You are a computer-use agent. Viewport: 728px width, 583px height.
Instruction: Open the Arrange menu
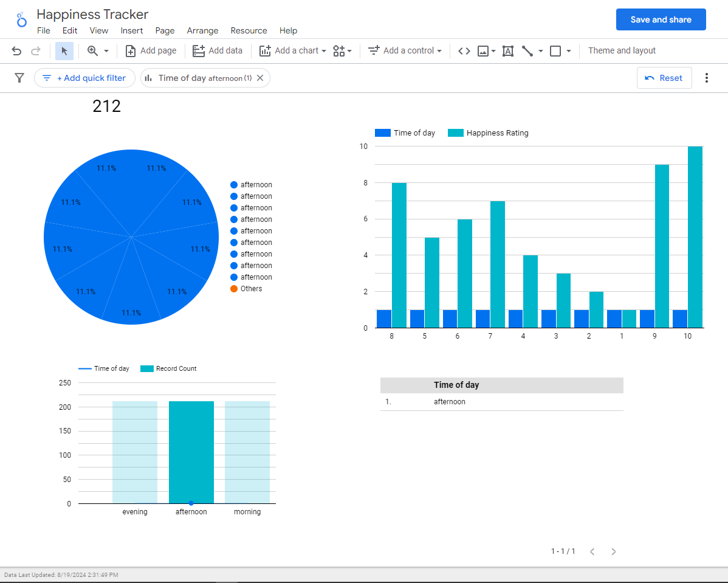click(202, 30)
